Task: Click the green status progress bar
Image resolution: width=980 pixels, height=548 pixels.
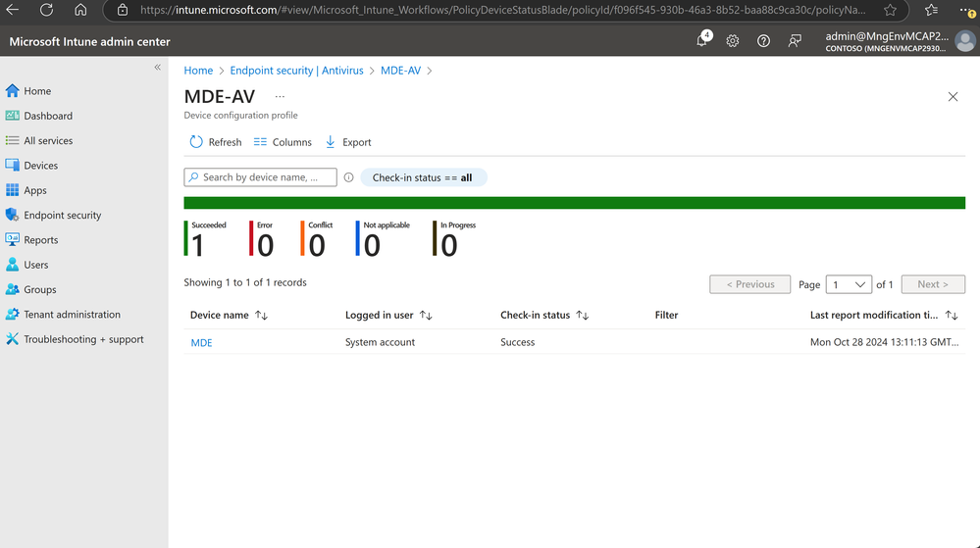Action: tap(575, 203)
